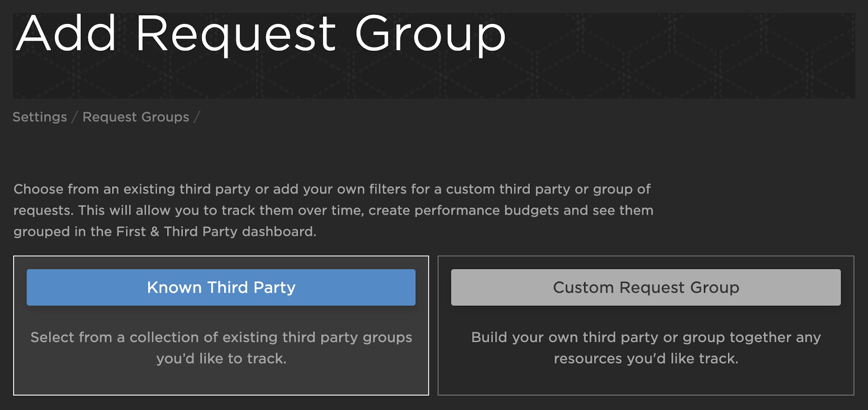868x410 pixels.
Task: Click the blue Known Third Party button
Action: pos(221,287)
